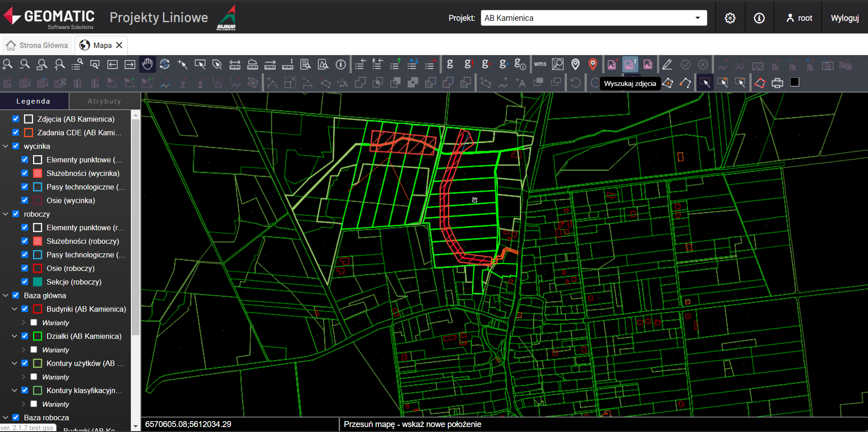The width and height of the screenshot is (868, 432).
Task: Click the print map icon
Action: pos(777,83)
